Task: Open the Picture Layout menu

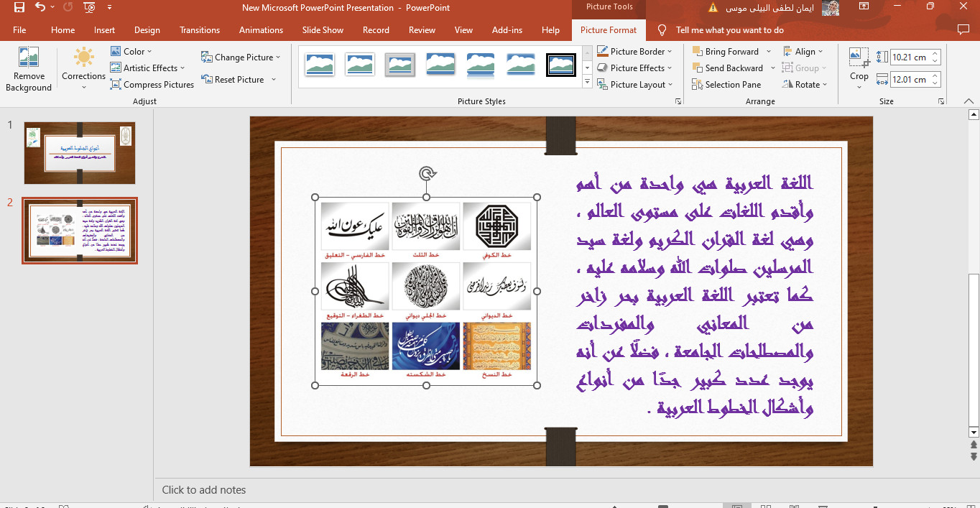Action: pos(635,85)
